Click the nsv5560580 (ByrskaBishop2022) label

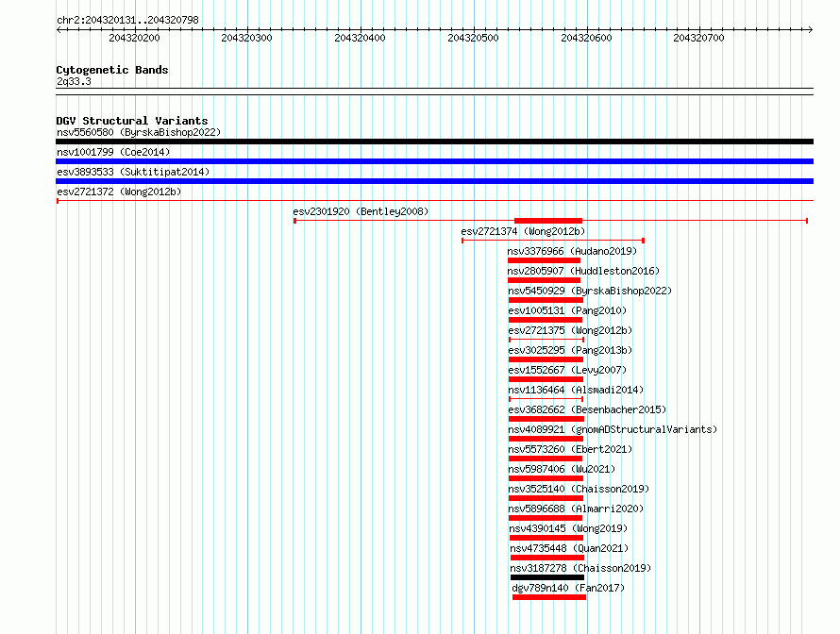139,132
